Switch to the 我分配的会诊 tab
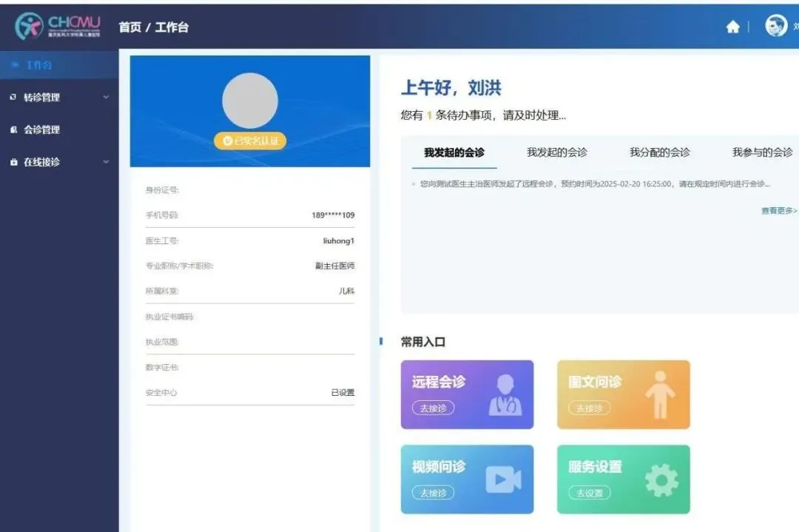 pos(659,152)
